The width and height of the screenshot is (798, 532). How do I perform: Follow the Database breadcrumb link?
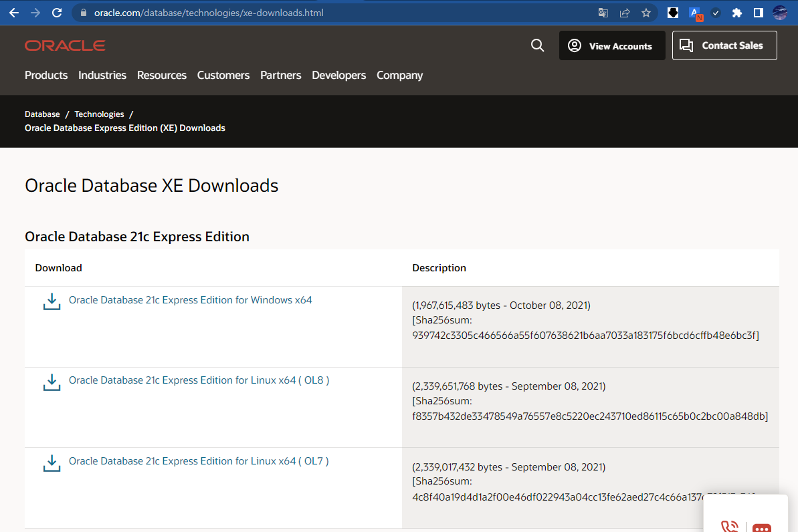[x=42, y=114]
